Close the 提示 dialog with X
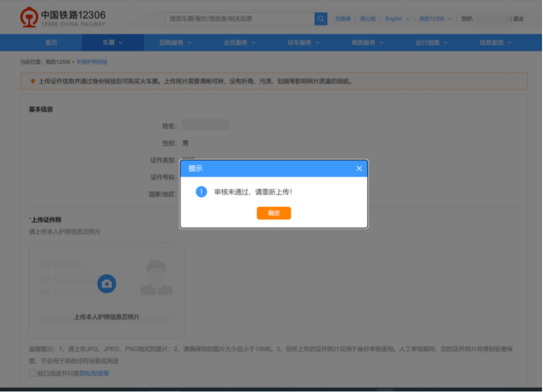The height and width of the screenshot is (392, 543). pyautogui.click(x=359, y=168)
